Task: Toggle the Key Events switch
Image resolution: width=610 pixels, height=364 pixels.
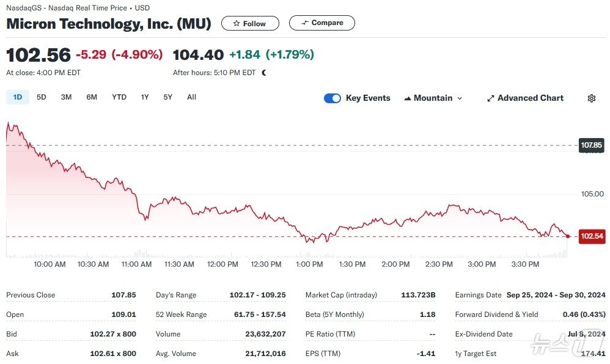Action: [333, 98]
